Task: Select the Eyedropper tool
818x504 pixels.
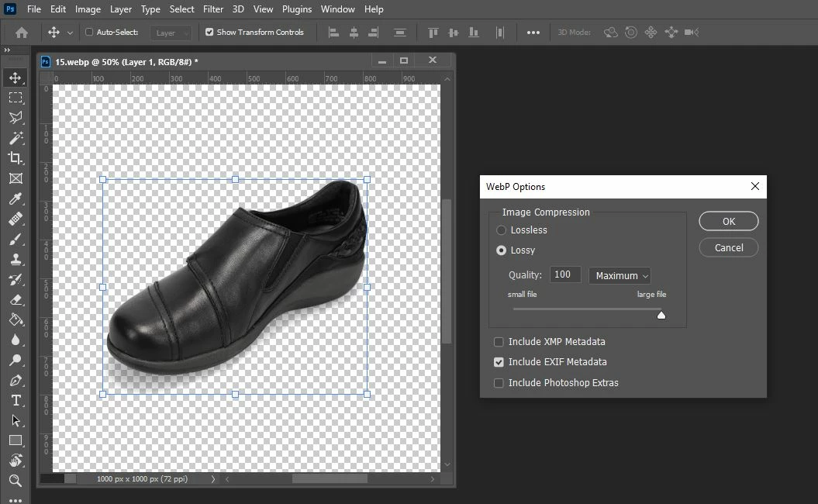Action: [x=15, y=199]
